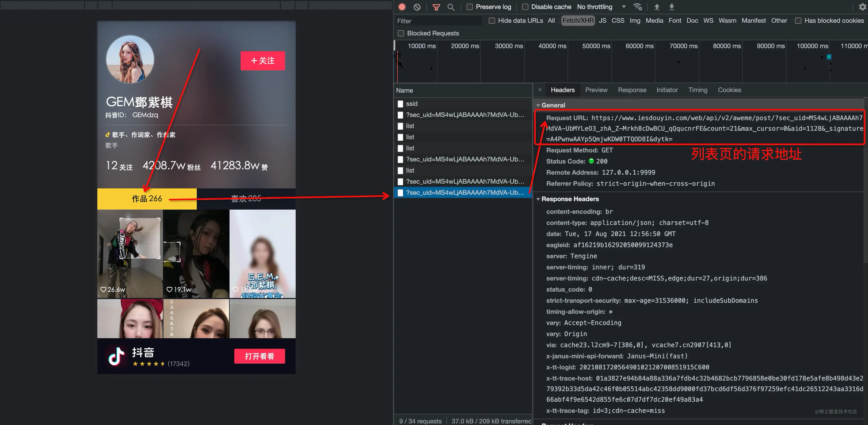This screenshot has height=425, width=868.
Task: Click the 打开看看 button
Action: 259,356
